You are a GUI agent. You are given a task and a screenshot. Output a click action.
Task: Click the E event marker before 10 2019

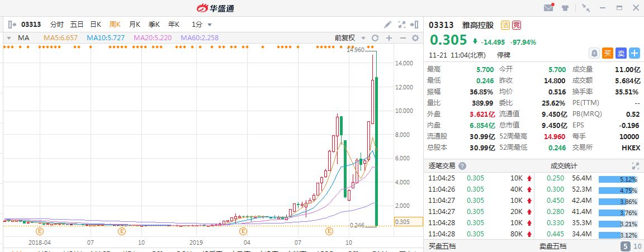click(329, 231)
